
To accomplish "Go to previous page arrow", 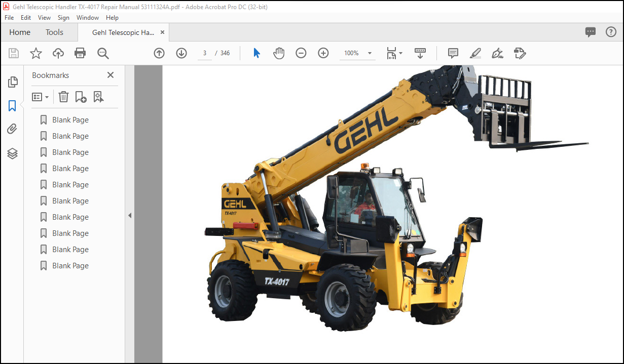I will click(x=159, y=53).
